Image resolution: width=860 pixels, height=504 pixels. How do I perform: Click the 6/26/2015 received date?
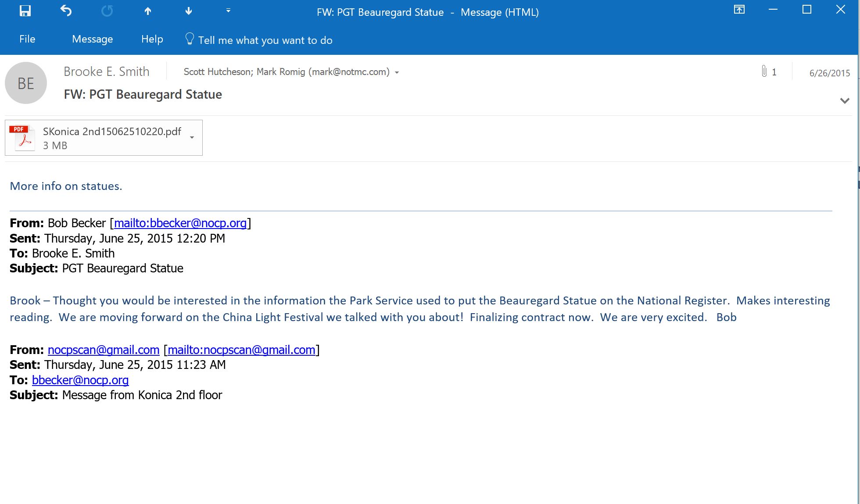pos(830,73)
